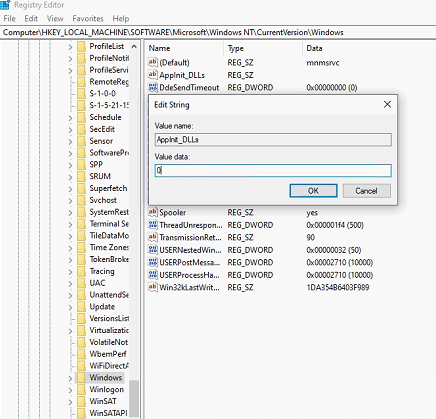Select the Svchost folder icon
Screen dimensions: 436x419
coord(81,200)
